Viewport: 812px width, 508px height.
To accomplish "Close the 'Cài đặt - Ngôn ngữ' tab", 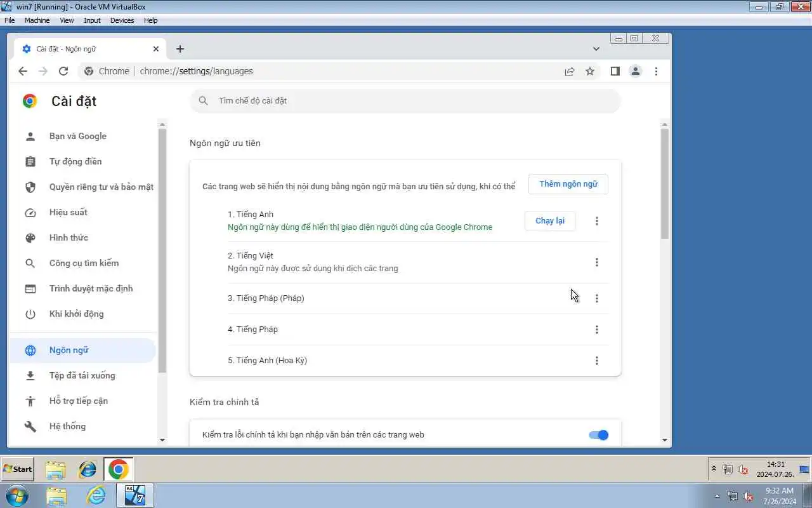I will [156, 49].
